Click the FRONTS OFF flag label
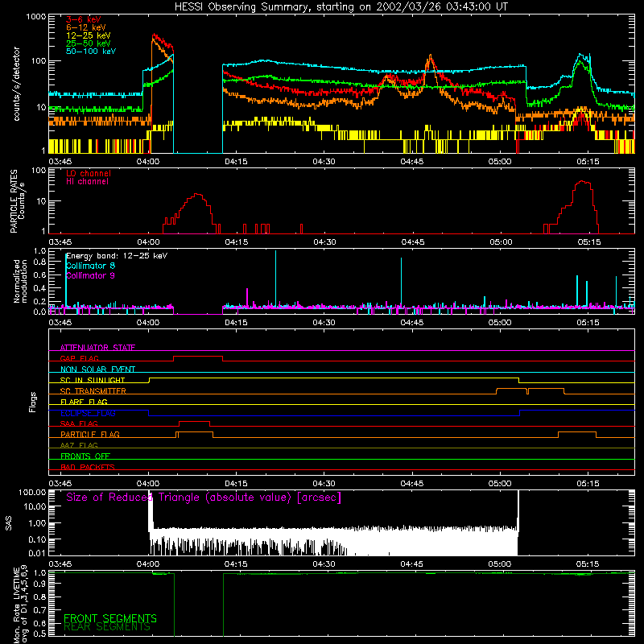 [85, 456]
